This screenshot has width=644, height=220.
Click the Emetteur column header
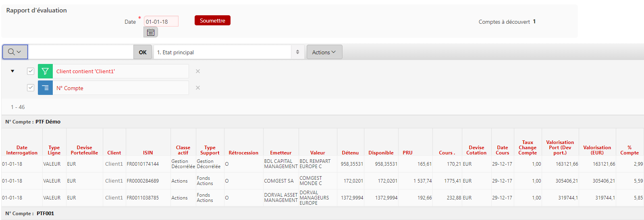[x=280, y=153]
